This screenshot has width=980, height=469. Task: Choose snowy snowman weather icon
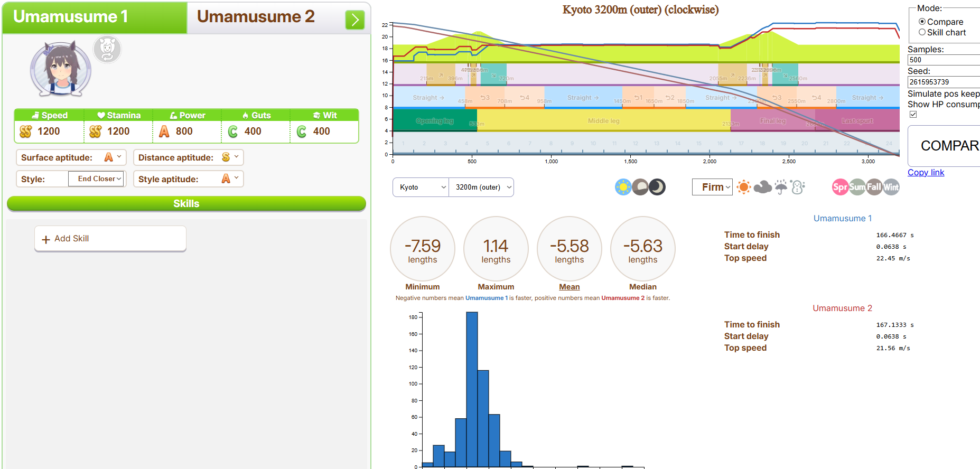[798, 187]
